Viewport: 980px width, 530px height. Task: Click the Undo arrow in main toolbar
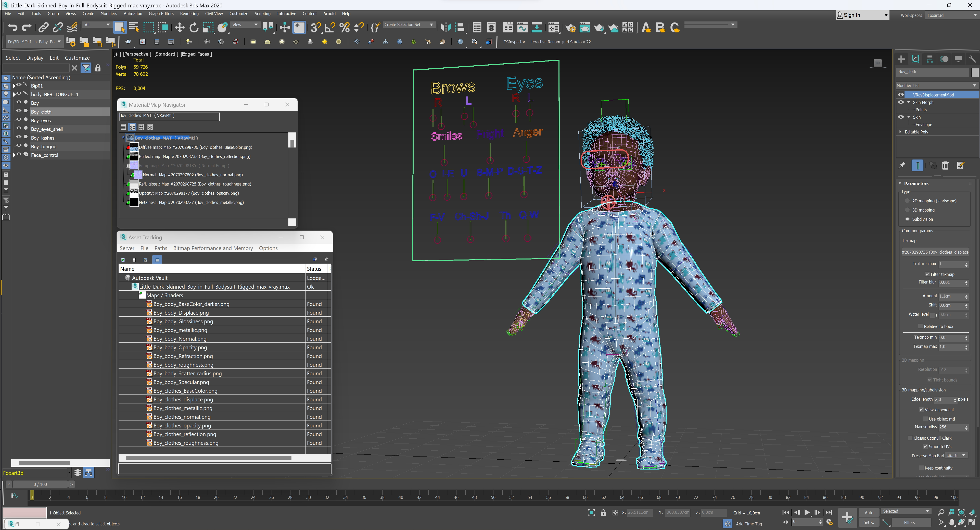12,27
